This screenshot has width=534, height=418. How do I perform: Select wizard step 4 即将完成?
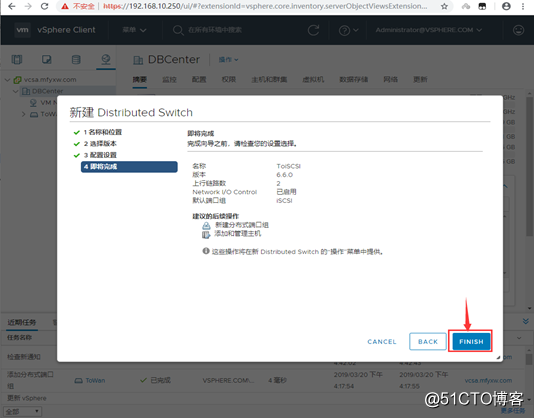tap(129, 167)
